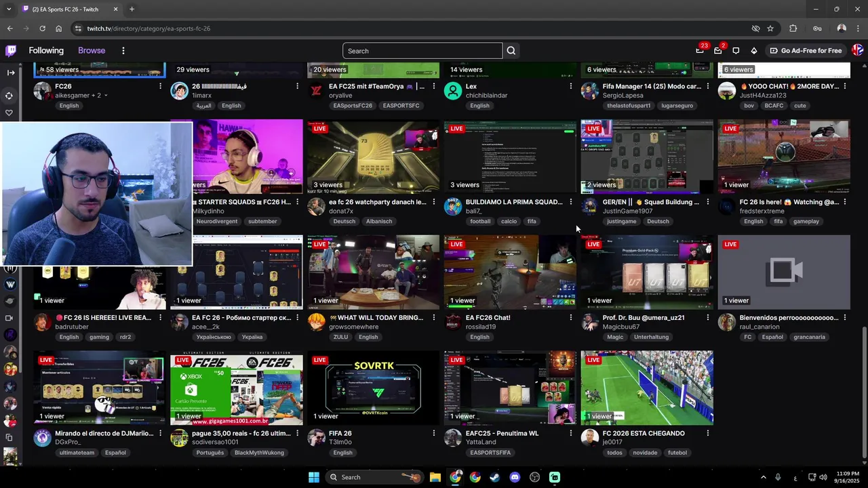Click the Albanisch tag
The image size is (868, 488).
[379, 222]
